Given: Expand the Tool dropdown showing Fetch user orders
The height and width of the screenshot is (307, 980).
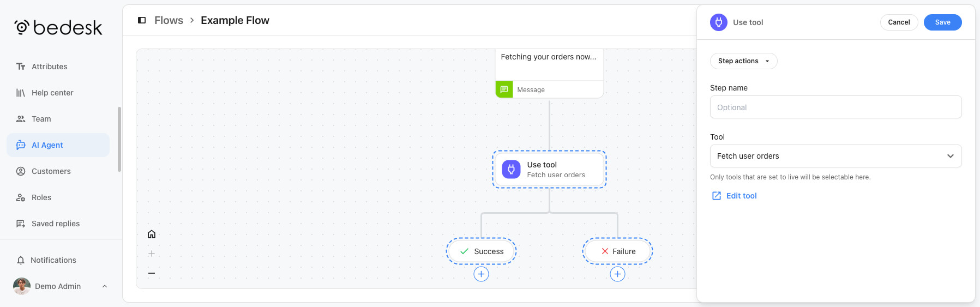Looking at the screenshot, I should 835,156.
